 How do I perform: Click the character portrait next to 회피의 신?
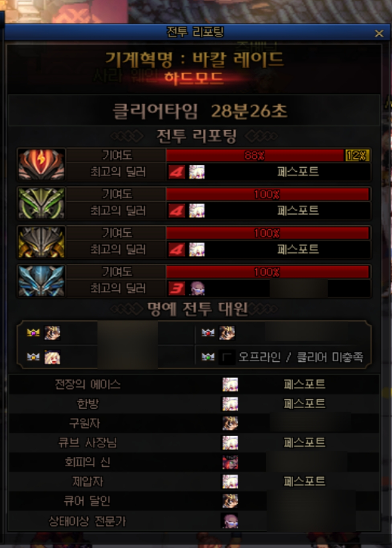pyautogui.click(x=230, y=462)
